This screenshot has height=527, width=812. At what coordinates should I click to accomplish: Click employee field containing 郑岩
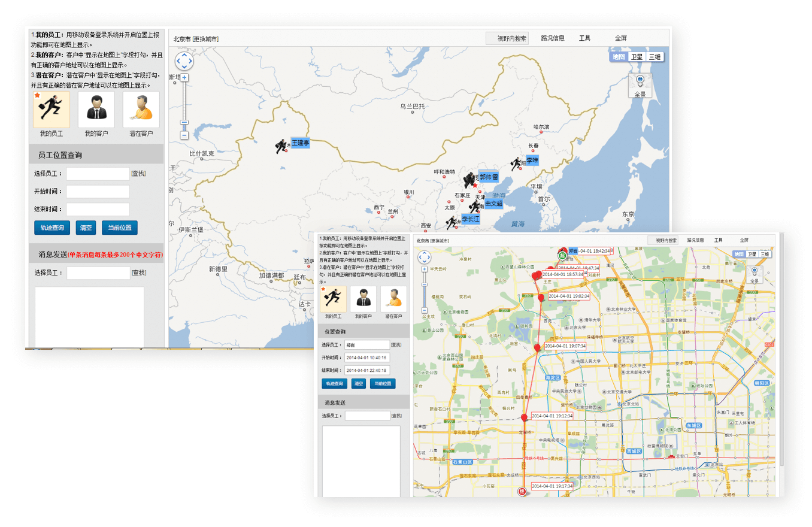point(367,345)
